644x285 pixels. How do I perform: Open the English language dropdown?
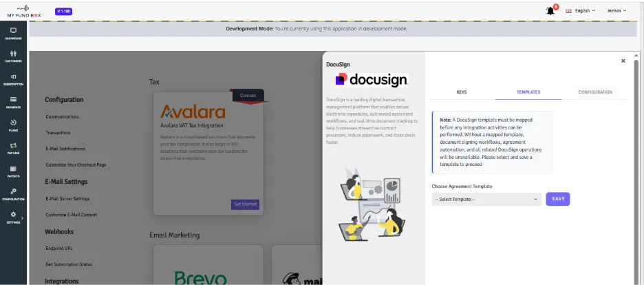[x=580, y=11]
